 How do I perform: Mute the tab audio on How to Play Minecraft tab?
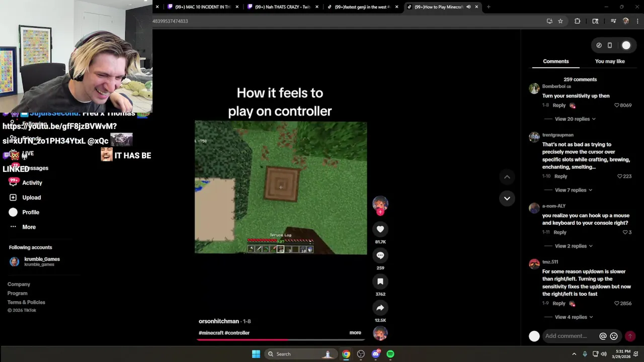tap(468, 7)
